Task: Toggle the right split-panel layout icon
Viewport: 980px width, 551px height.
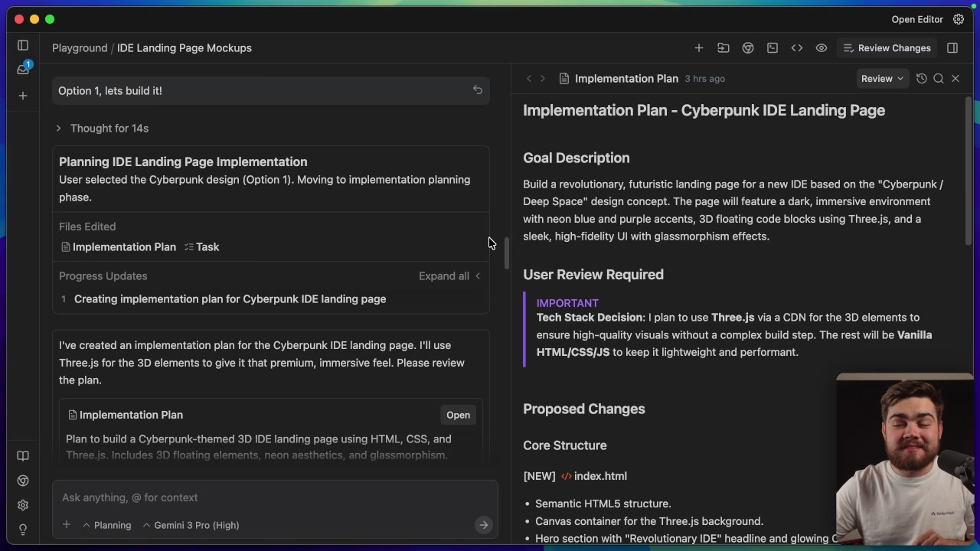Action: coord(953,47)
